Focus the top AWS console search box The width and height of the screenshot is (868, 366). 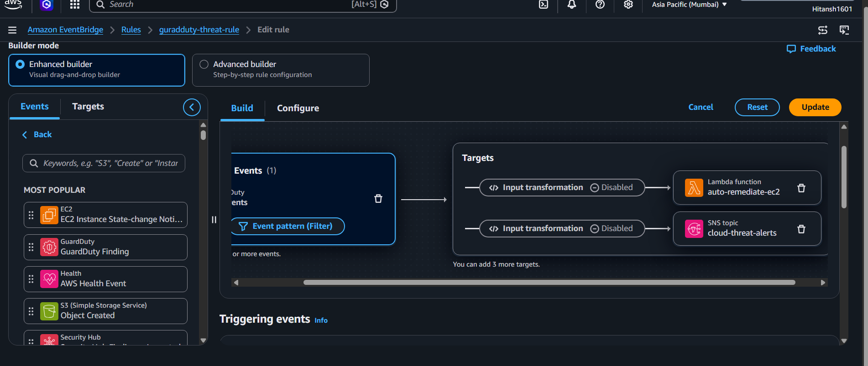pyautogui.click(x=243, y=5)
